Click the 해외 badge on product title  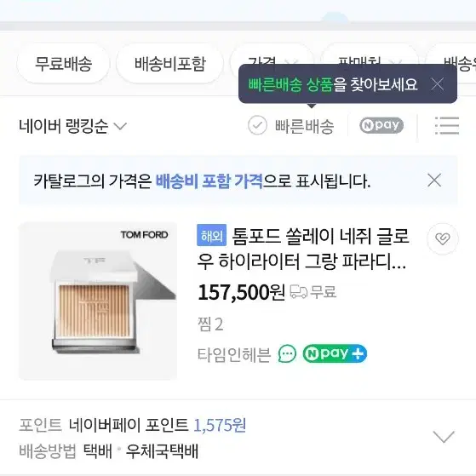click(x=211, y=235)
